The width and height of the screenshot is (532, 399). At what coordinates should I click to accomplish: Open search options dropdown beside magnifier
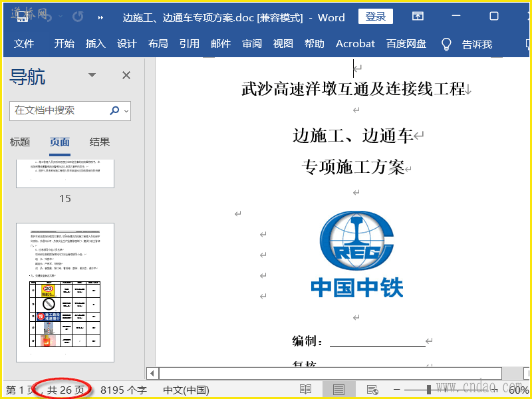click(126, 111)
